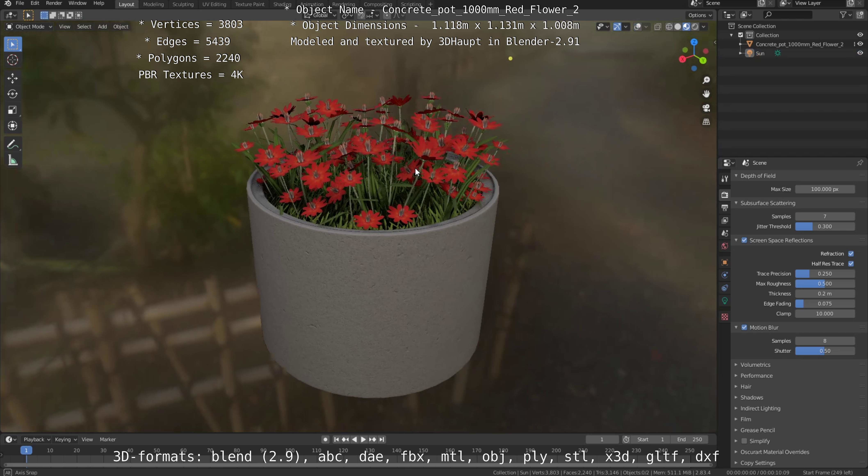
Task: Click the zoom view magnifier icon
Action: [706, 80]
